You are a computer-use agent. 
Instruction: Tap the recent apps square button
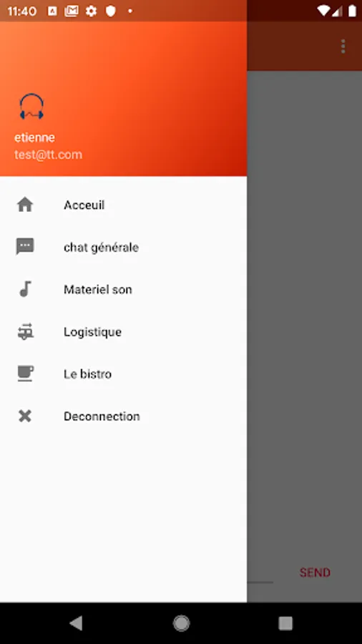click(285, 623)
